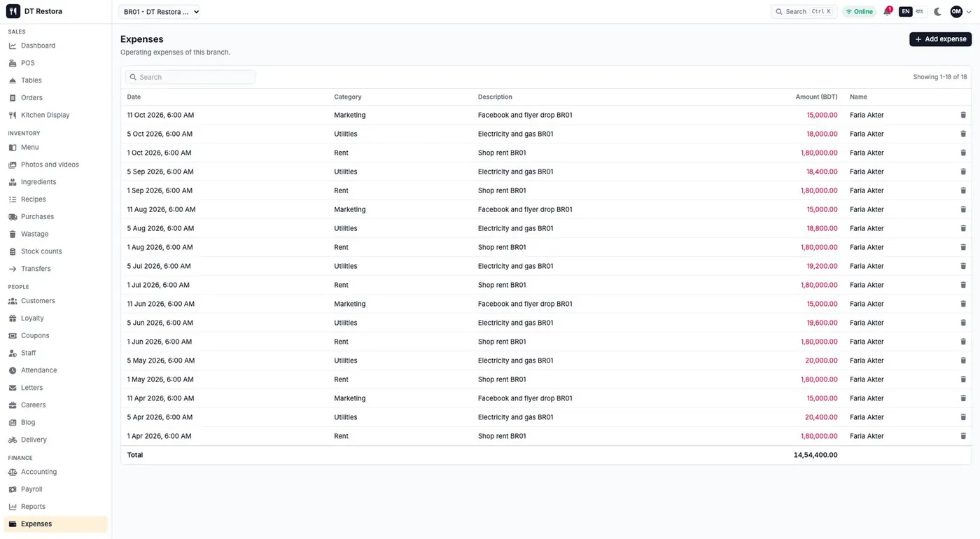Image resolution: width=980 pixels, height=539 pixels.
Task: Go to Payroll page
Action: (x=55, y=489)
